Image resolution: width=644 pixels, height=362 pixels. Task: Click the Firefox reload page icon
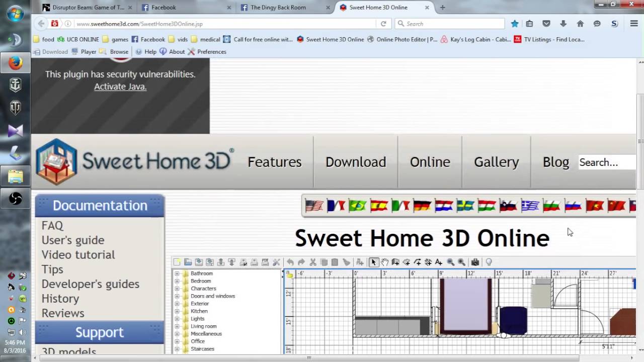coord(383,24)
